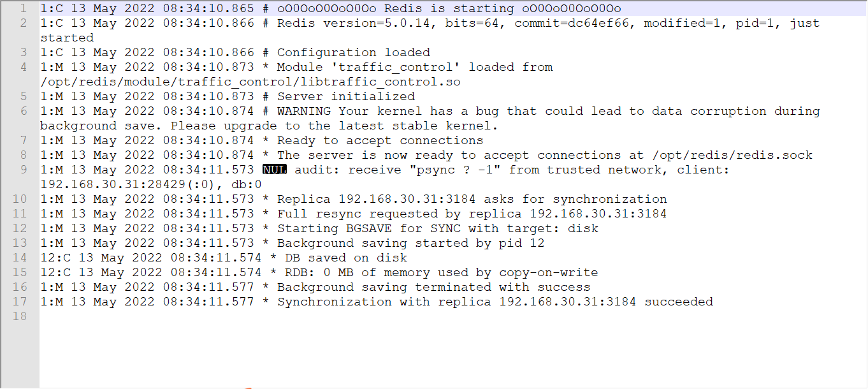Click line number 1 in the gutter
Screen dimensions: 868x389
coord(23,8)
